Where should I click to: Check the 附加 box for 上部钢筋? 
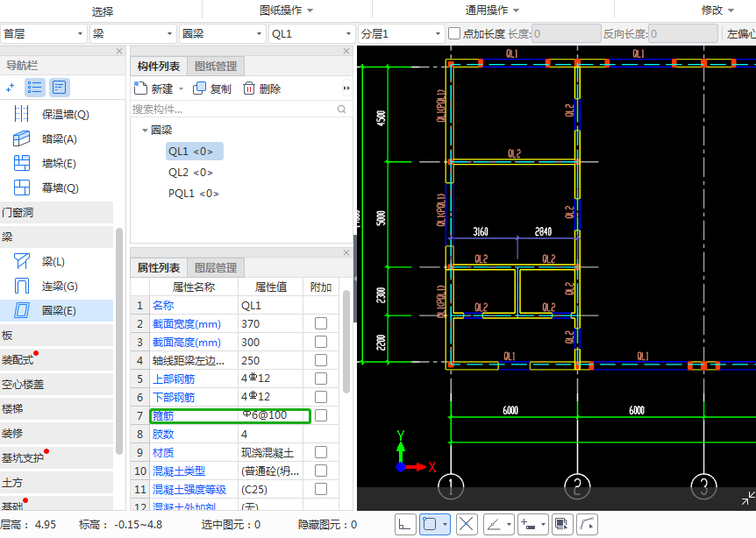point(321,379)
